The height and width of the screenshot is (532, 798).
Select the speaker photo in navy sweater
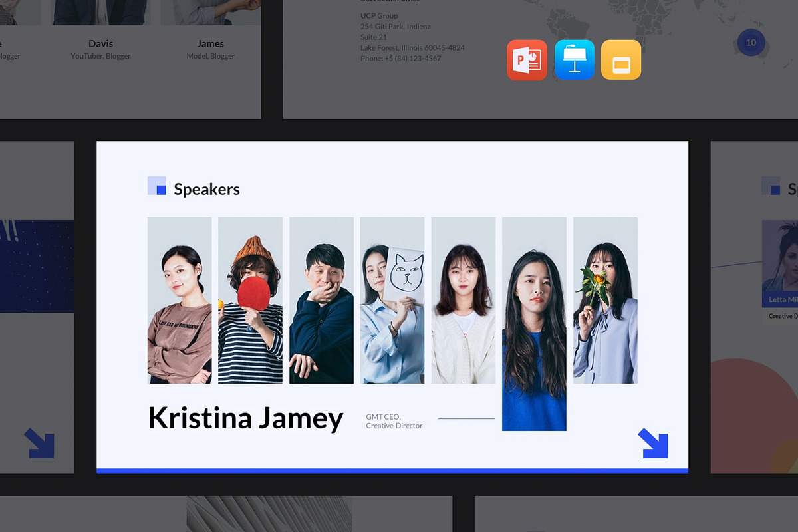click(x=321, y=301)
